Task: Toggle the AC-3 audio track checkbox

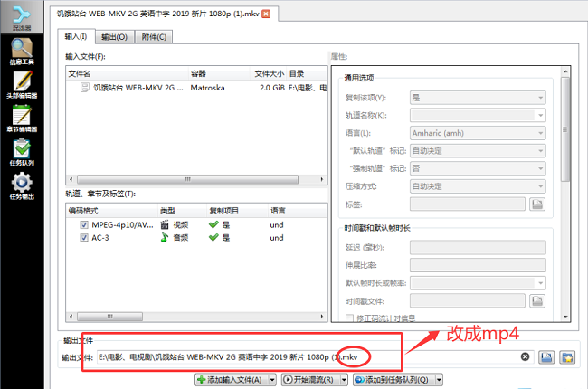Action: [84, 237]
